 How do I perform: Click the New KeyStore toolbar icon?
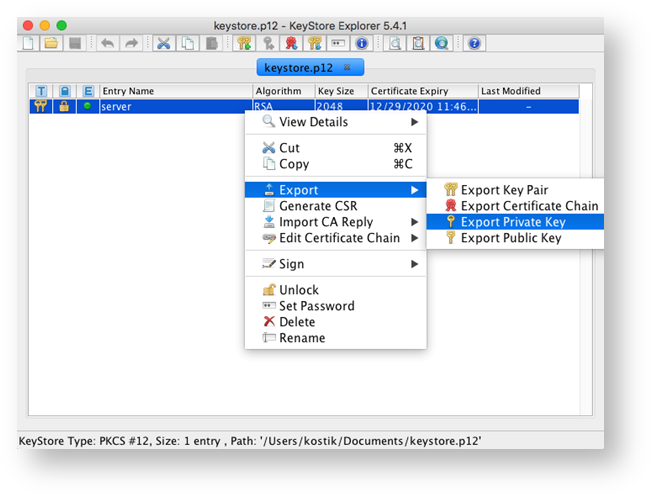tap(28, 43)
